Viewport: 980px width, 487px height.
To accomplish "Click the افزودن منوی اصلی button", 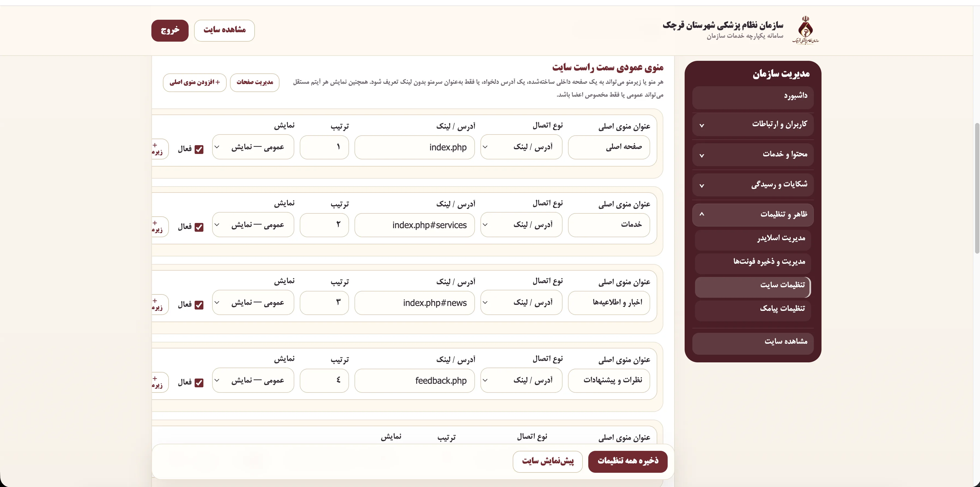I will (195, 82).
